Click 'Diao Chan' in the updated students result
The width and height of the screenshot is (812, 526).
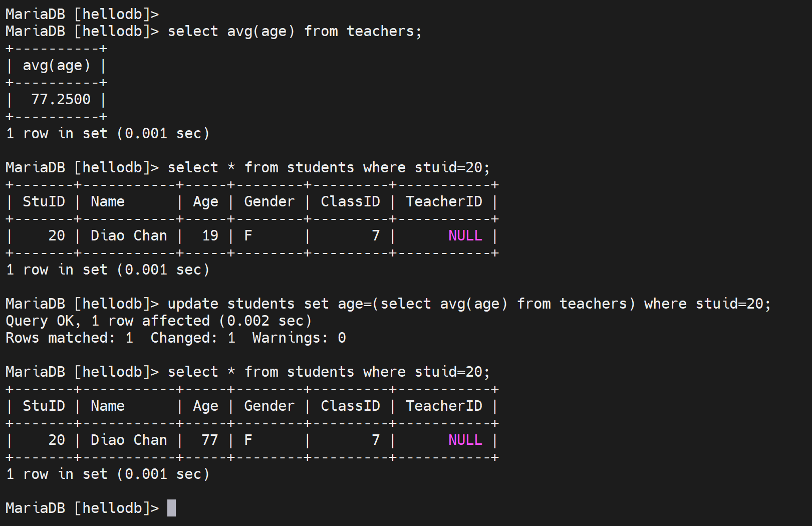click(129, 440)
